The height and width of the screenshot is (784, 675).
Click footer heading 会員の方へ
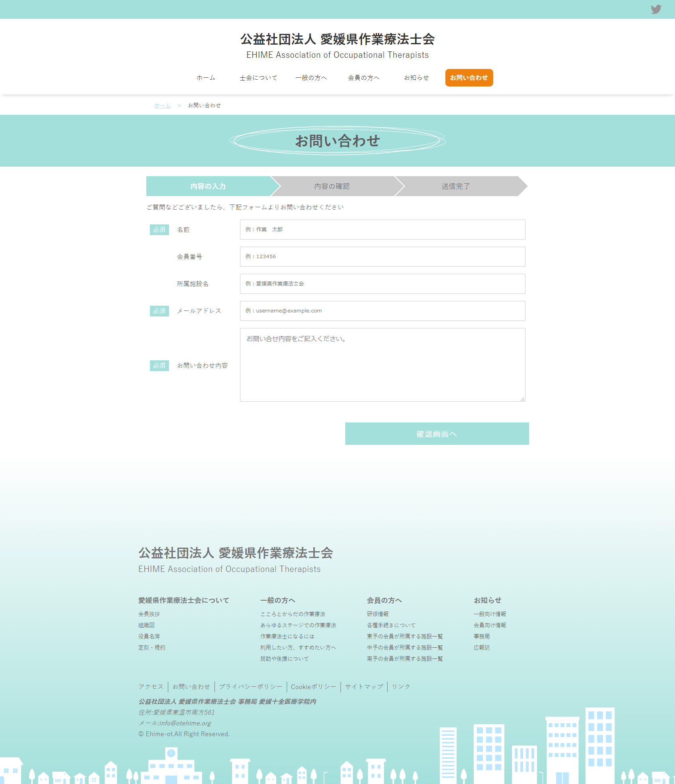(384, 600)
